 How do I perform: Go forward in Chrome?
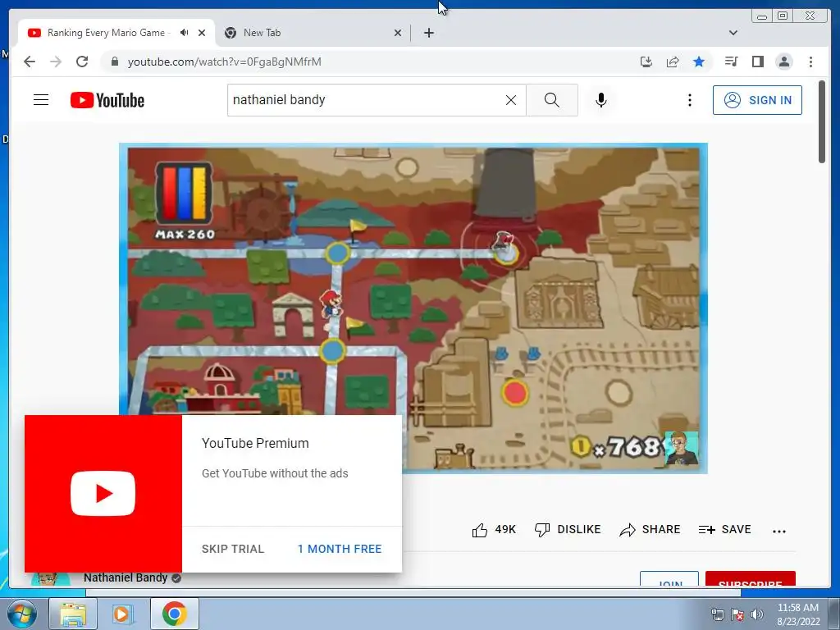coord(56,62)
